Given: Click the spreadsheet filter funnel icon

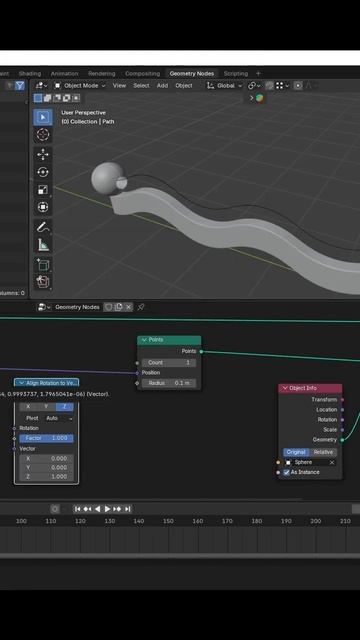Looking at the screenshot, I should pos(20,85).
